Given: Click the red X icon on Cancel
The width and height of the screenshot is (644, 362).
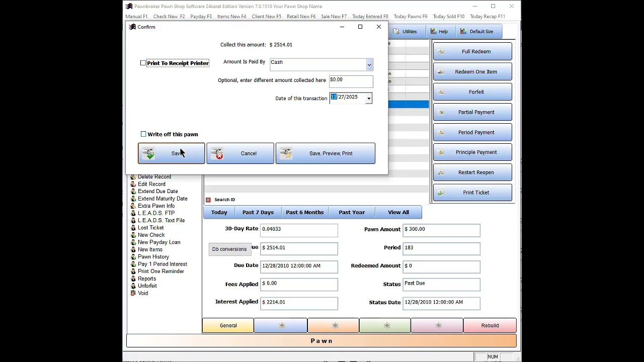Looking at the screenshot, I should coord(217,153).
